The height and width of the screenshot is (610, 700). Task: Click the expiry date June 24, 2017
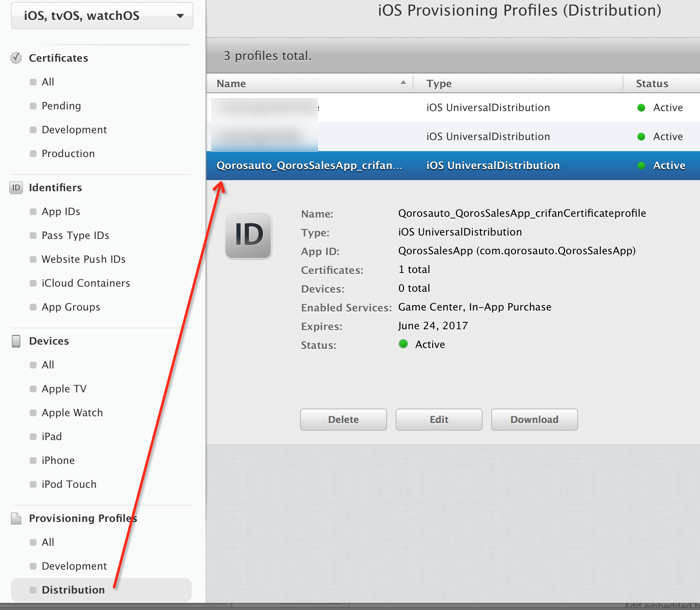pos(433,326)
